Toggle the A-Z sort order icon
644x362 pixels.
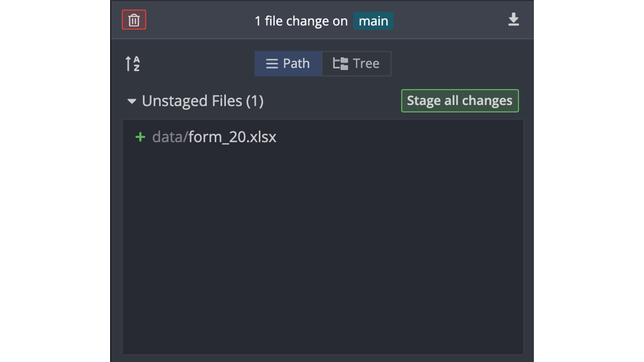point(133,64)
